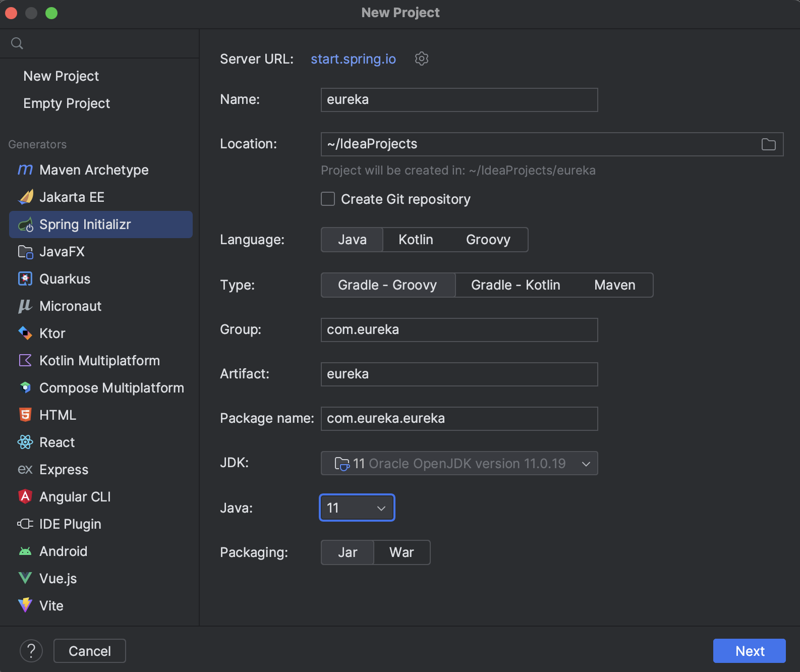This screenshot has height=672, width=800.
Task: Click the Vite lightning icon
Action: [25, 606]
